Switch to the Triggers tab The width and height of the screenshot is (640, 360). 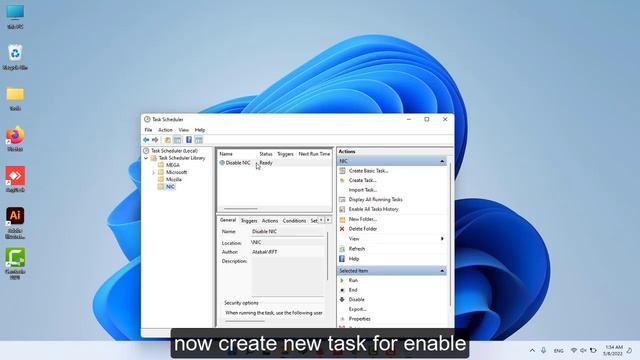(249, 220)
